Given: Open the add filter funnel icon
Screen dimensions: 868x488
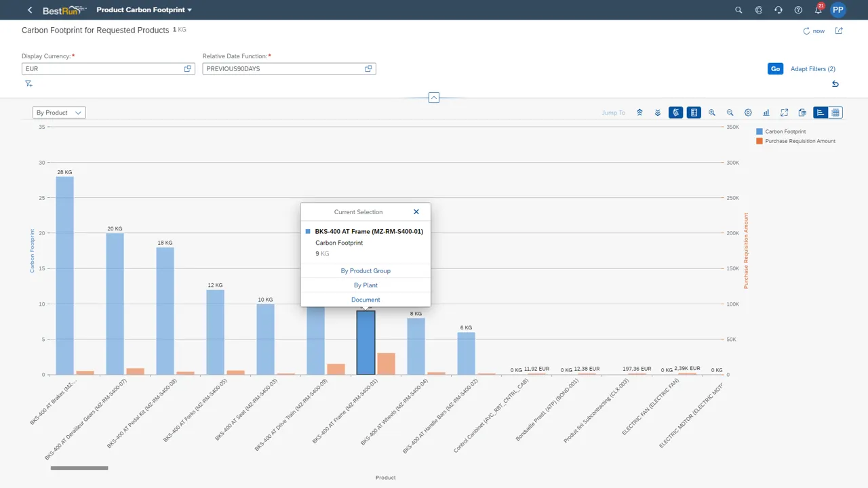Looking at the screenshot, I should [x=28, y=83].
